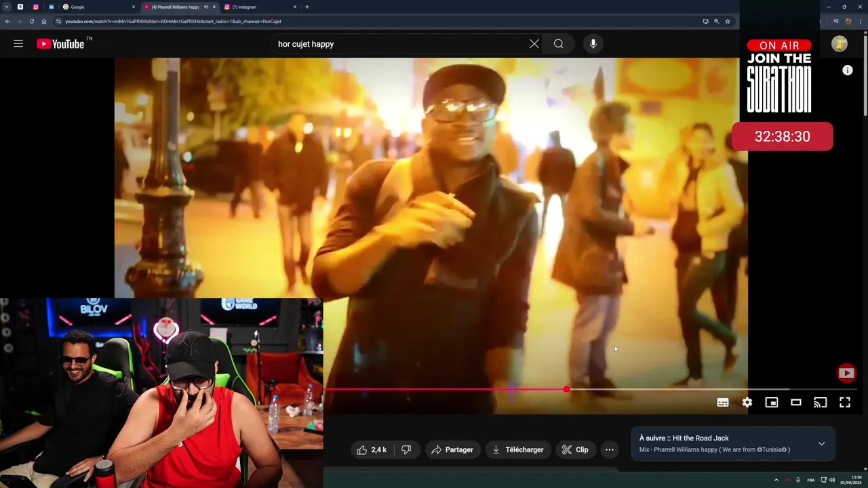
Task: Share the video via Partager
Action: [452, 450]
